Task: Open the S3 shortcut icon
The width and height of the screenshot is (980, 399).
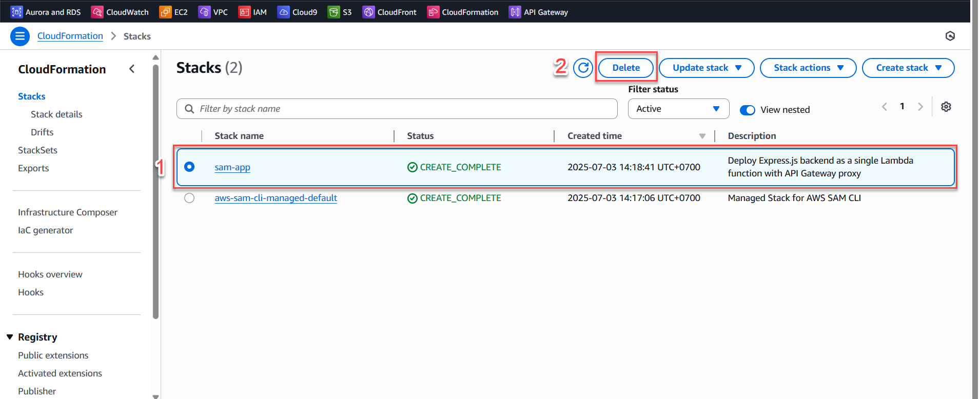Action: 334,12
